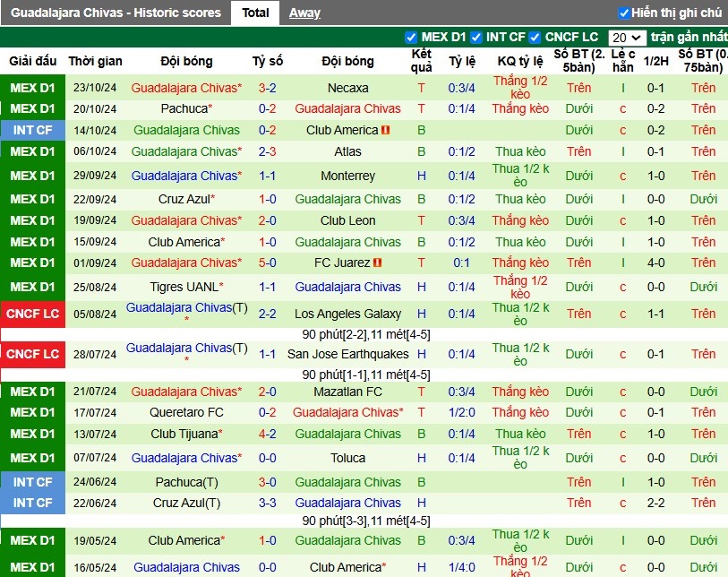Viewport: 728px width, 577px height.
Task: Click penalty note 90 phút[3-3] under Cruz Azul(T)
Action: (366, 521)
